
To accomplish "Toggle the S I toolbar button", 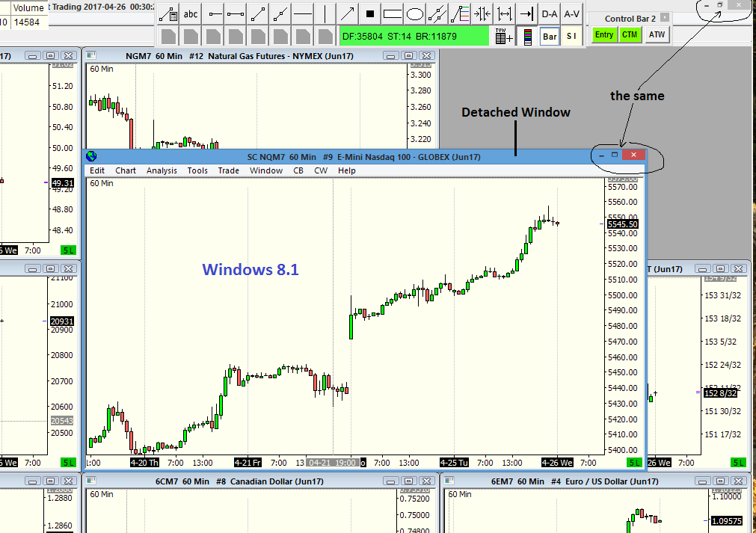I will [571, 37].
